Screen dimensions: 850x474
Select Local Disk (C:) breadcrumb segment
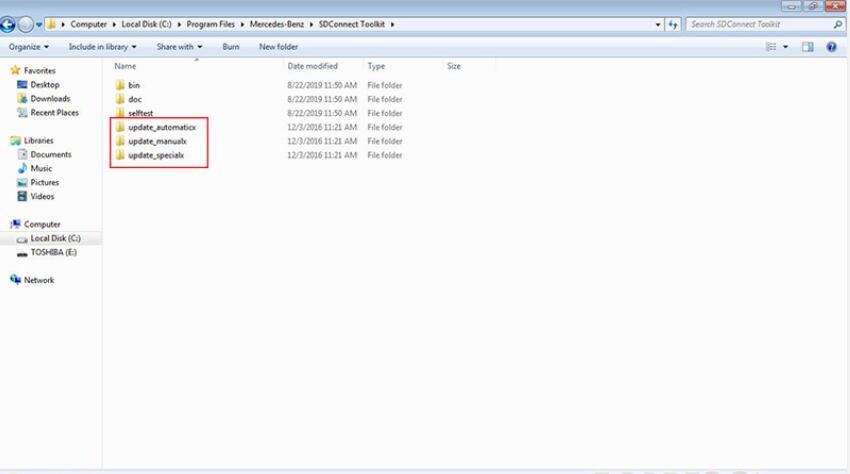coord(146,24)
